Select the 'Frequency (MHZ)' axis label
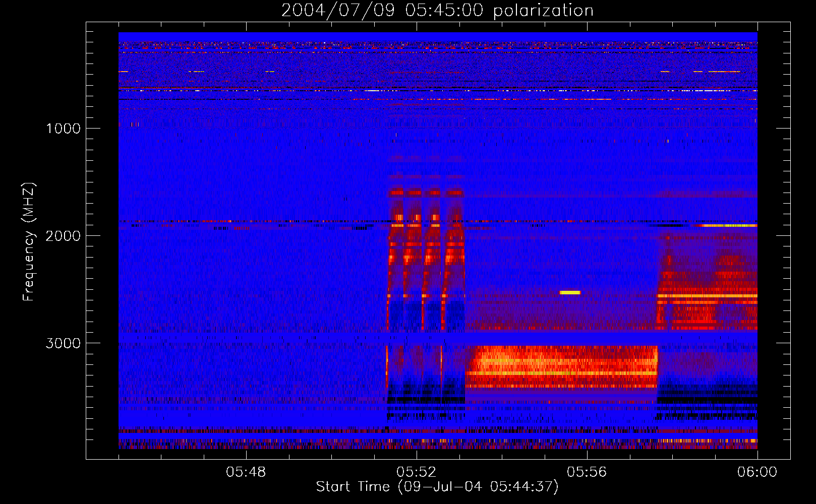The image size is (816, 504). 29,242
